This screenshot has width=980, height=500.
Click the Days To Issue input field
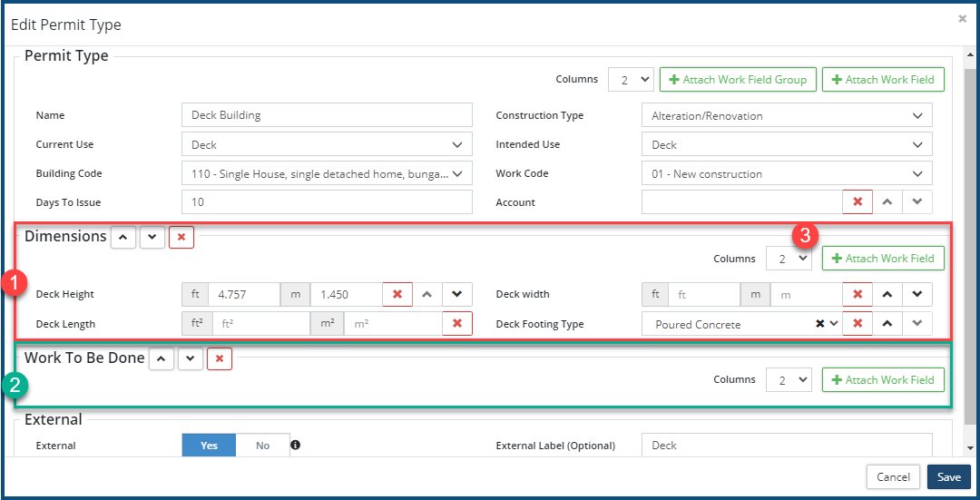pyautogui.click(x=327, y=202)
